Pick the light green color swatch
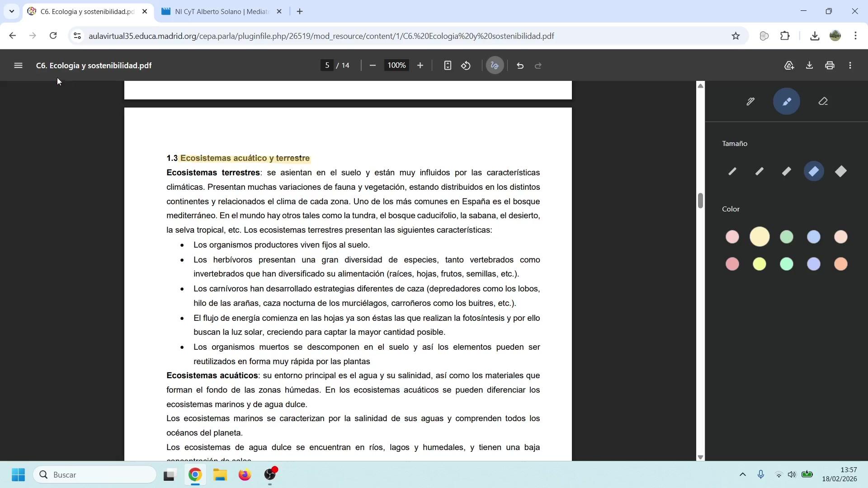The width and height of the screenshot is (868, 488). (x=787, y=237)
